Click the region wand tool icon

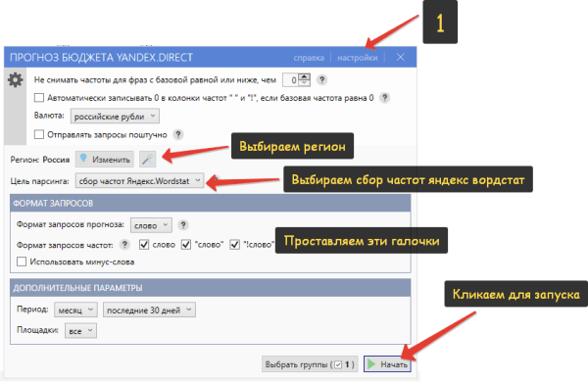click(x=147, y=160)
